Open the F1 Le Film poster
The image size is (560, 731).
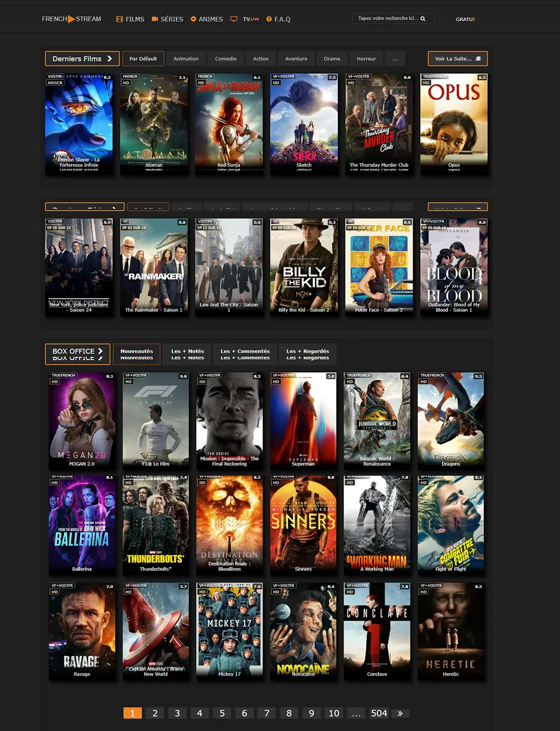coord(156,420)
